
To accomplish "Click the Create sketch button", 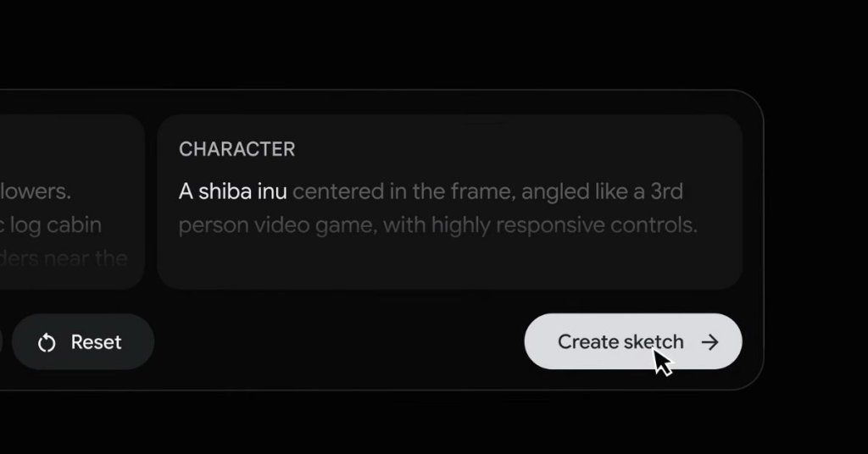I will [x=632, y=341].
